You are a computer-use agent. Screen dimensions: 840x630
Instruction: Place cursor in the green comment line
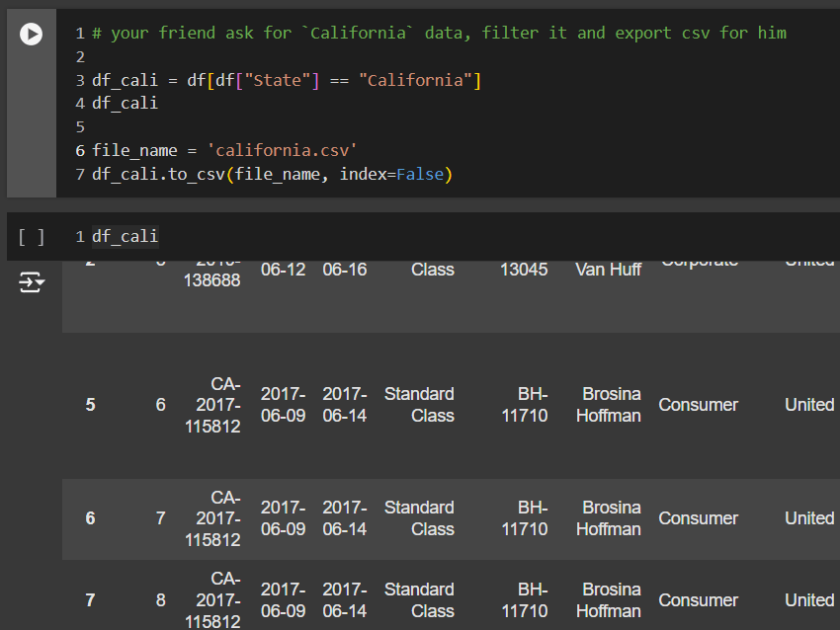[x=439, y=34]
